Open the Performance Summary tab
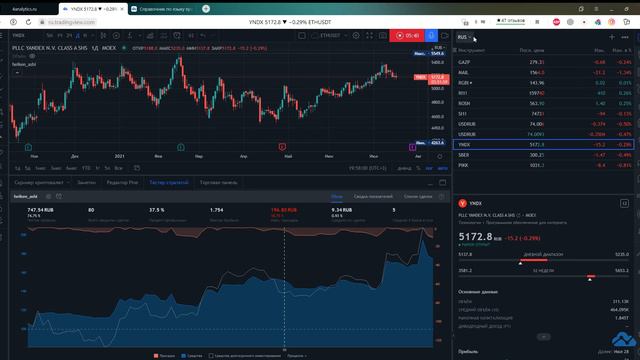Viewport: 640px width, 360px height. click(373, 197)
